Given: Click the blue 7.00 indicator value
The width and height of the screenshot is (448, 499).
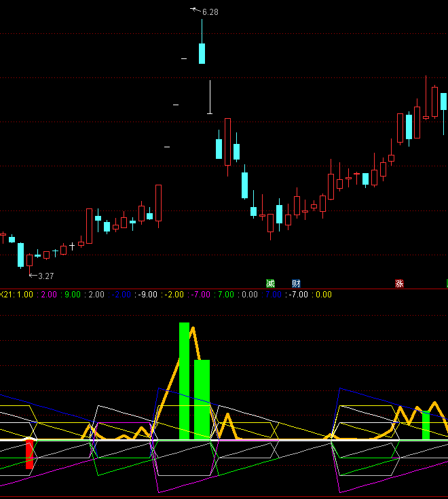Looking at the screenshot, I should coord(274,295).
